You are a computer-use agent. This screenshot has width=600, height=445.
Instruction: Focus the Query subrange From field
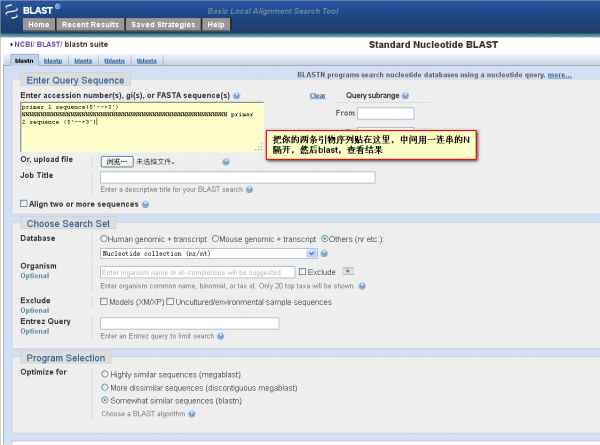point(385,113)
